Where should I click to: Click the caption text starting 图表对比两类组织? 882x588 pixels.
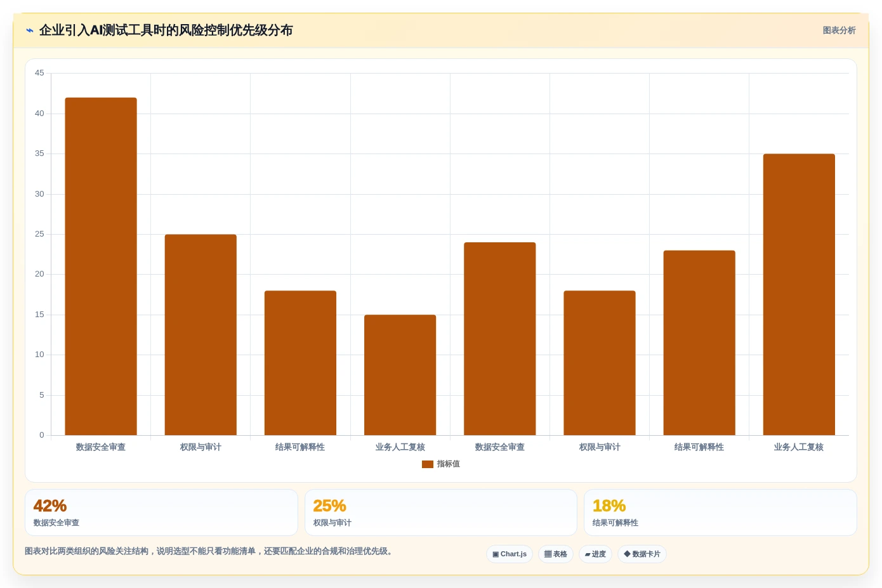(210, 551)
